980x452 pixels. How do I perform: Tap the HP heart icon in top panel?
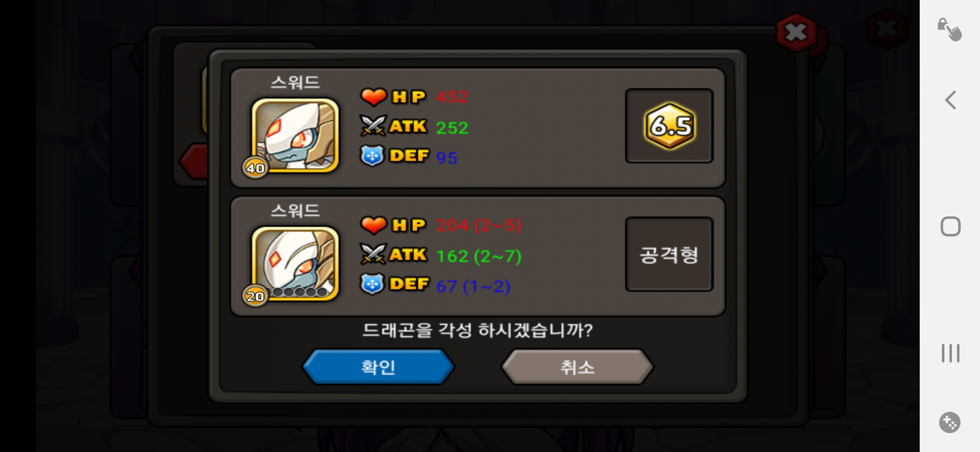point(373,97)
